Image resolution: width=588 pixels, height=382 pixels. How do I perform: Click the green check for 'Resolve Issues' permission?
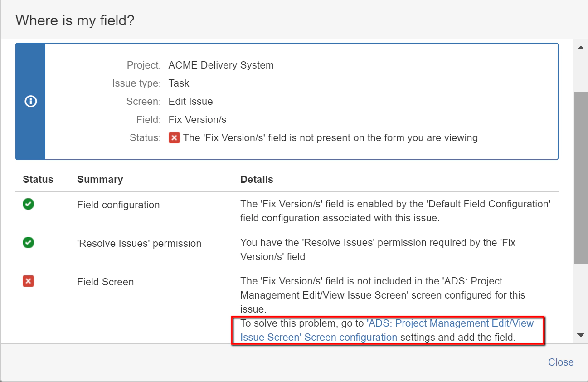(29, 243)
